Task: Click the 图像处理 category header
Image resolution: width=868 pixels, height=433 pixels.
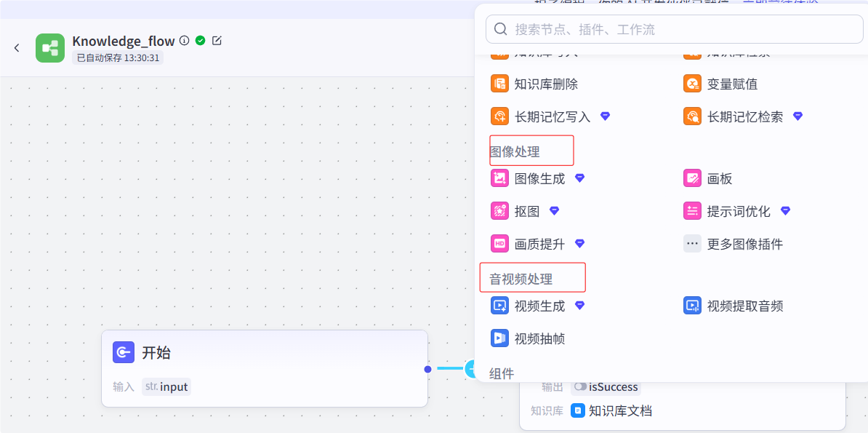Action: click(516, 150)
